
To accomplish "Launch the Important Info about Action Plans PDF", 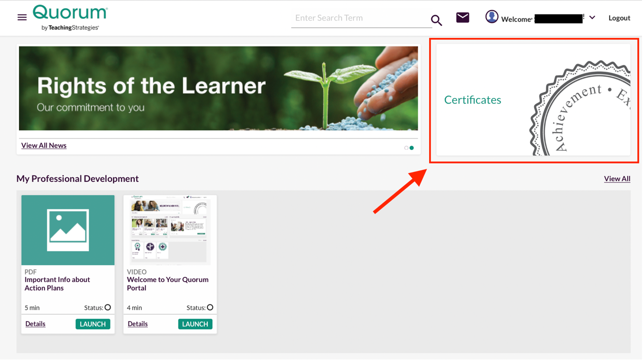I will [x=92, y=323].
